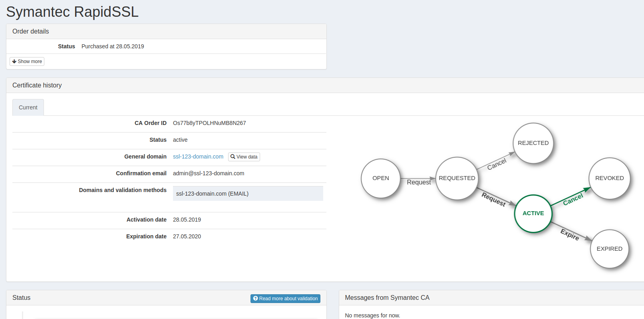Click the Symantec RapidSSL page title
The width and height of the screenshot is (644, 319).
(x=72, y=12)
